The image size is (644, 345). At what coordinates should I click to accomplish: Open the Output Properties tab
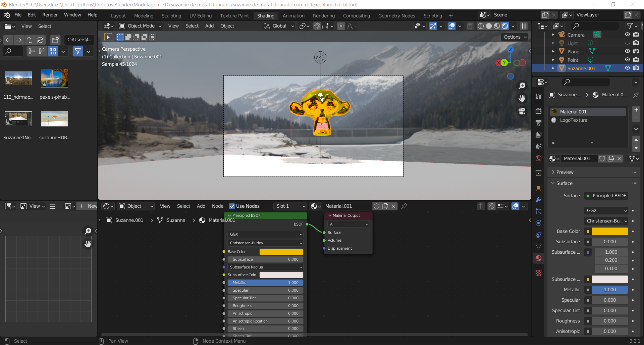tap(538, 123)
